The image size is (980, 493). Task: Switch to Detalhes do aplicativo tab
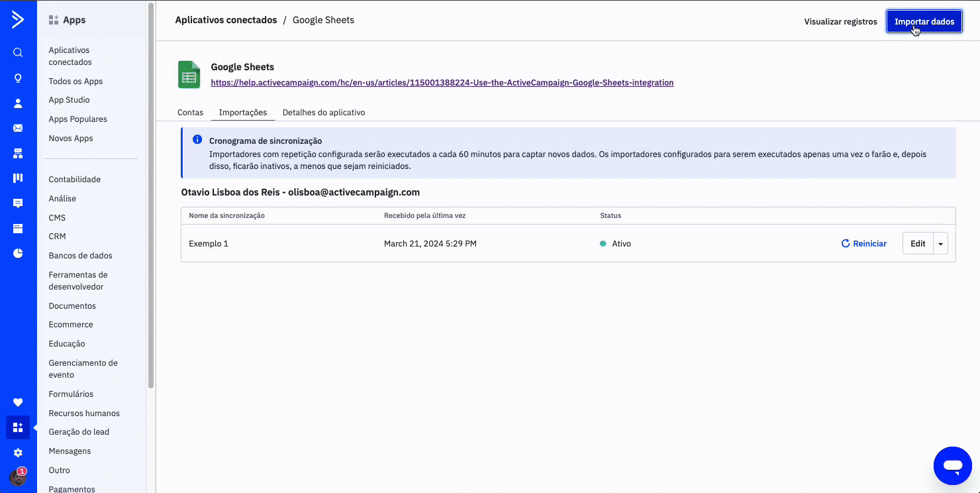click(324, 113)
